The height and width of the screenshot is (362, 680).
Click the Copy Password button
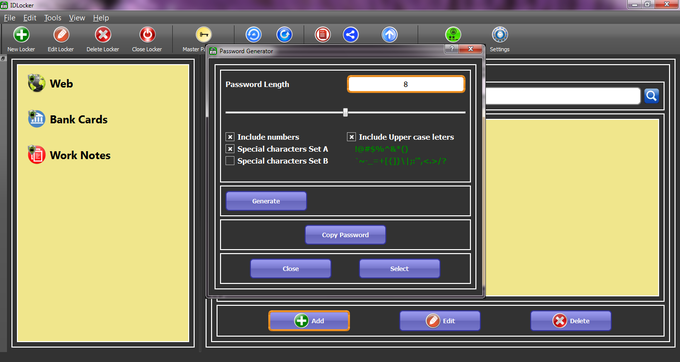(345, 235)
